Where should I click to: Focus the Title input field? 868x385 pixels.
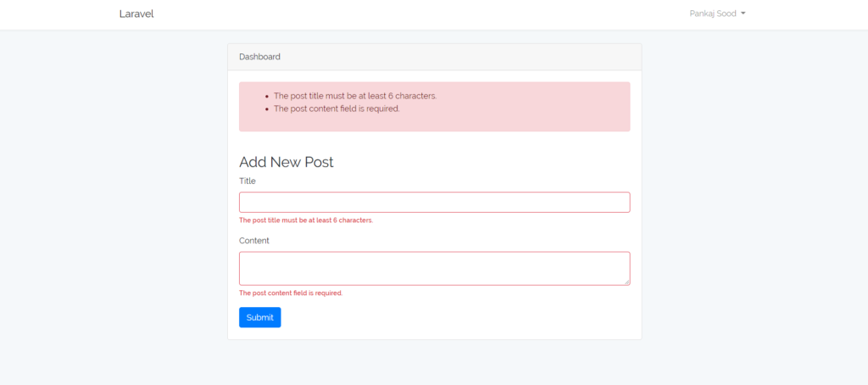click(x=435, y=202)
